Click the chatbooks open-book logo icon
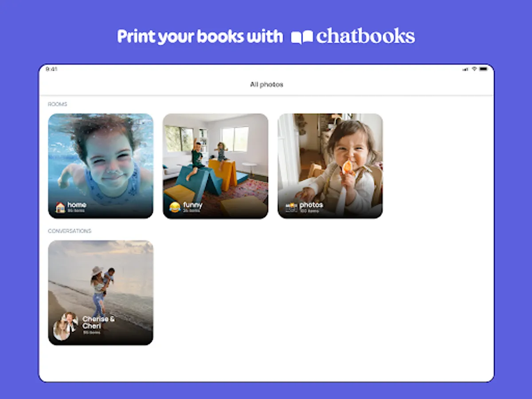The height and width of the screenshot is (399, 532). pos(302,37)
